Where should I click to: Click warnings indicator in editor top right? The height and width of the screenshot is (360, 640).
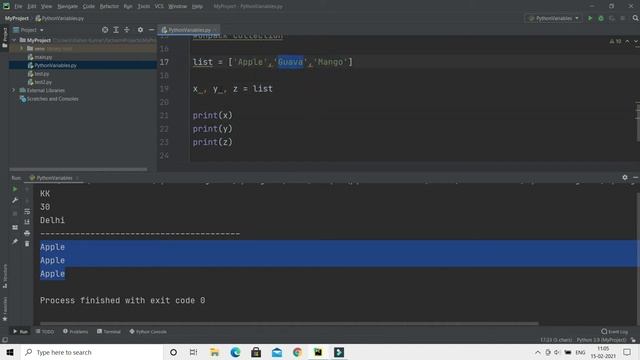pyautogui.click(x=616, y=42)
